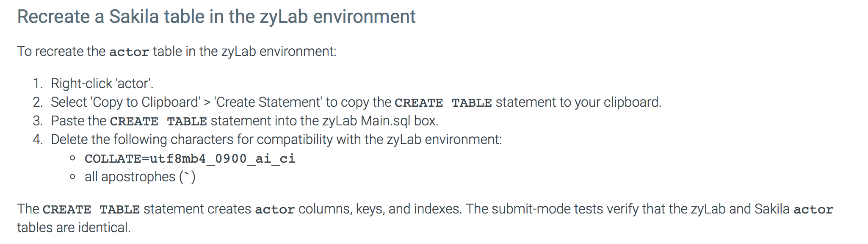Viewport: 868px width, 244px height.
Task: Click CREATE TABLE code in final paragraph
Action: click(91, 209)
